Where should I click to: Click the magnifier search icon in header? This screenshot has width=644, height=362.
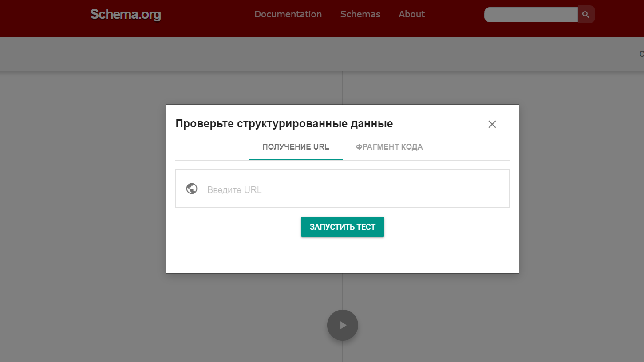[586, 15]
